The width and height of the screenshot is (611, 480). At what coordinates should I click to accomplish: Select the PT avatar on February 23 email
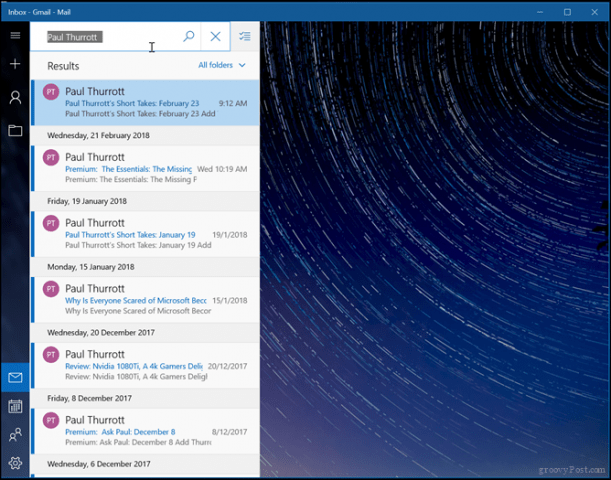coord(51,92)
